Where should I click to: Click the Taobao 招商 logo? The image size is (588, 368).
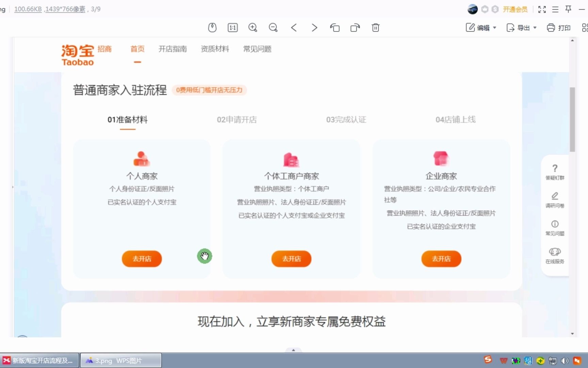pos(86,55)
